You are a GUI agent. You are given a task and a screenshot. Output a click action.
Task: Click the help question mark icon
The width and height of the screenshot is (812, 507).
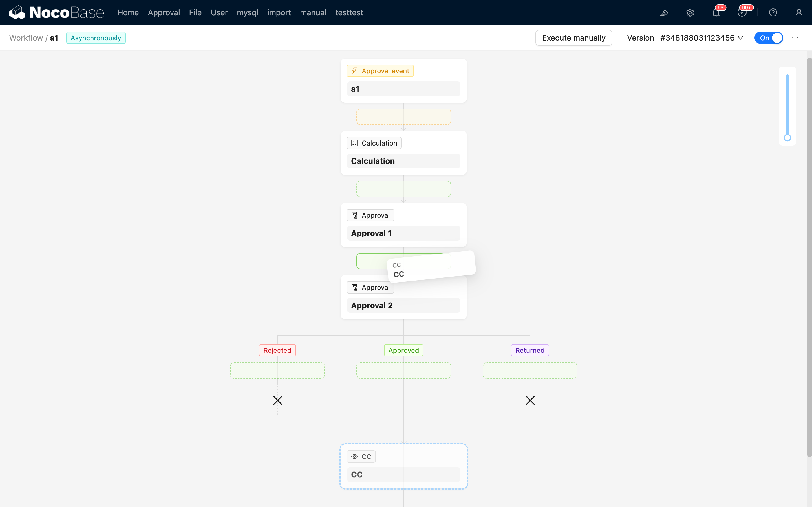pyautogui.click(x=773, y=13)
